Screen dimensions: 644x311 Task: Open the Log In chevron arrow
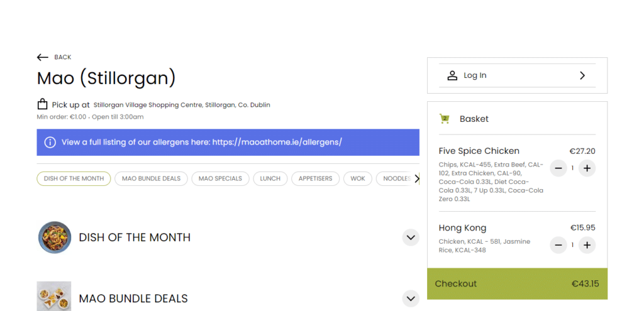[x=582, y=75]
